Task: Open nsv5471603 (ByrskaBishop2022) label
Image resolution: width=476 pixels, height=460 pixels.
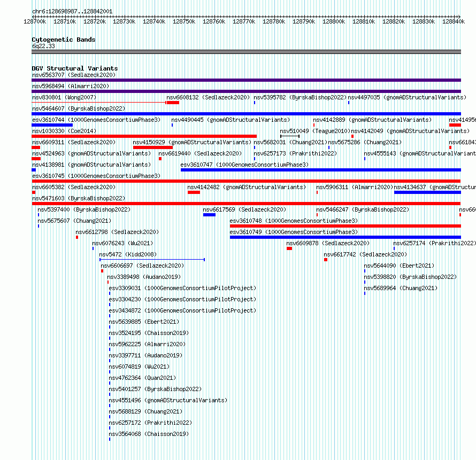Action: (x=79, y=198)
